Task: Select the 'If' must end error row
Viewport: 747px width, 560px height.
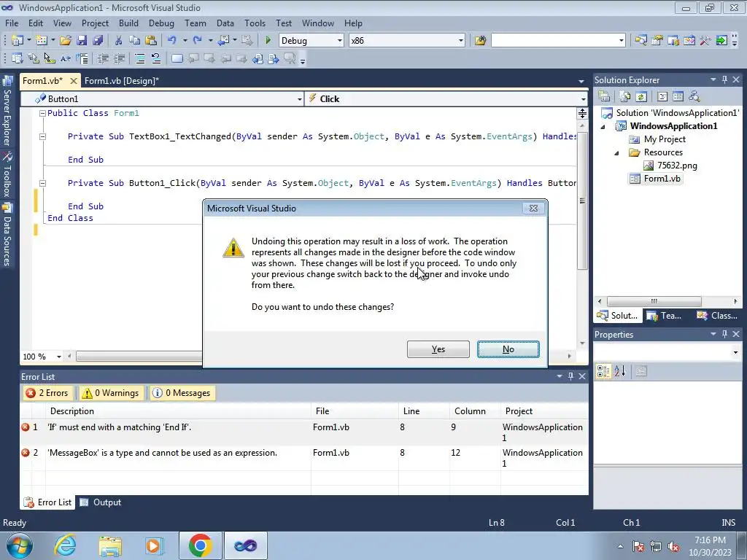Action: (304, 432)
